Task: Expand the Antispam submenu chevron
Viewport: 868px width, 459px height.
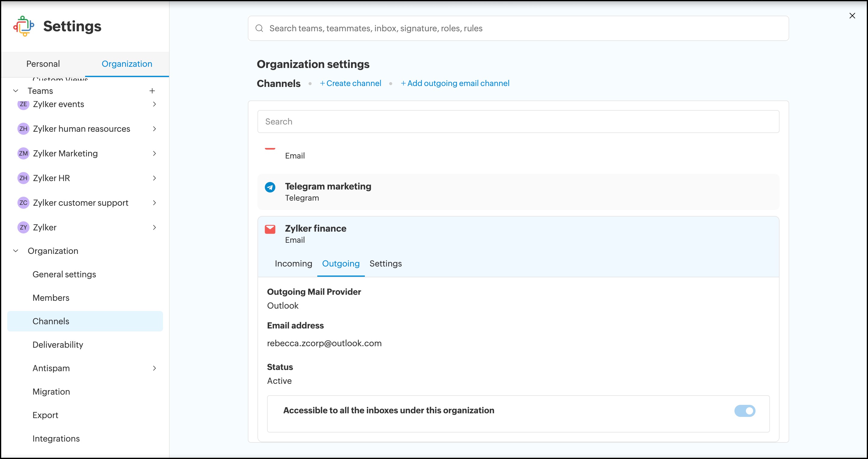Action: point(154,368)
